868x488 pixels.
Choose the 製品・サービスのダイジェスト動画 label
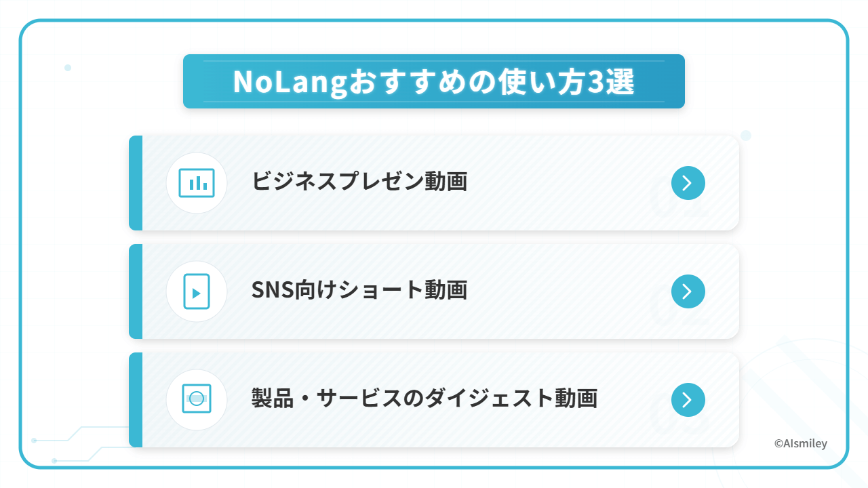tap(424, 399)
